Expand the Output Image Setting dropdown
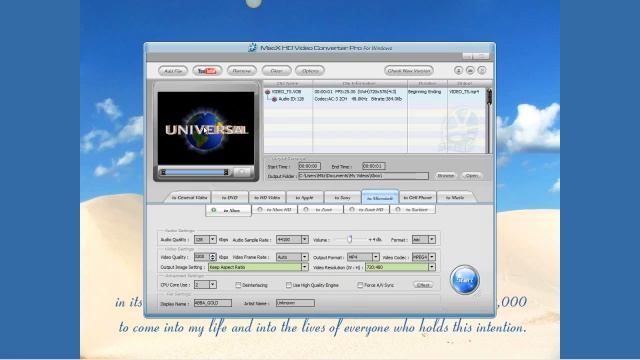Viewport: 640px width, 360px height. coord(304,267)
